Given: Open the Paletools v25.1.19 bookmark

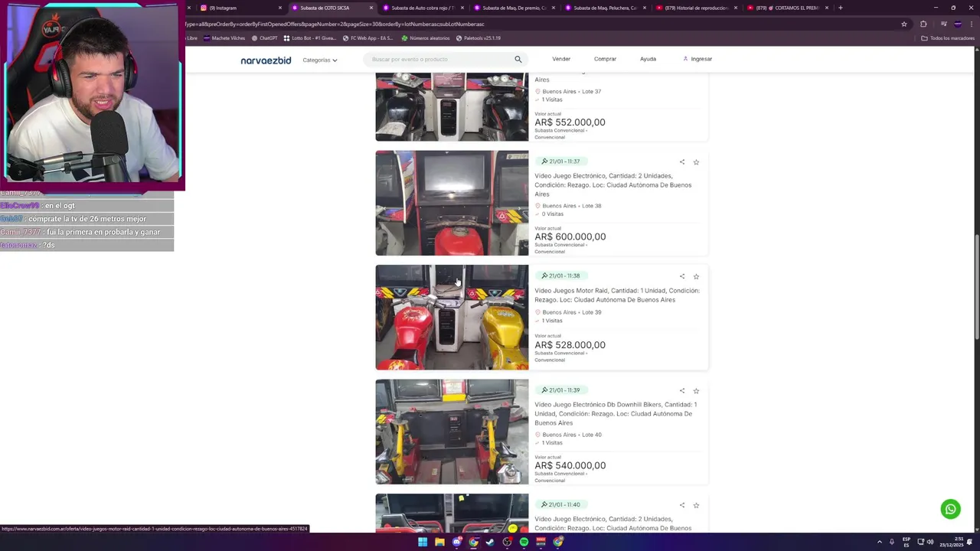Looking at the screenshot, I should [x=479, y=37].
